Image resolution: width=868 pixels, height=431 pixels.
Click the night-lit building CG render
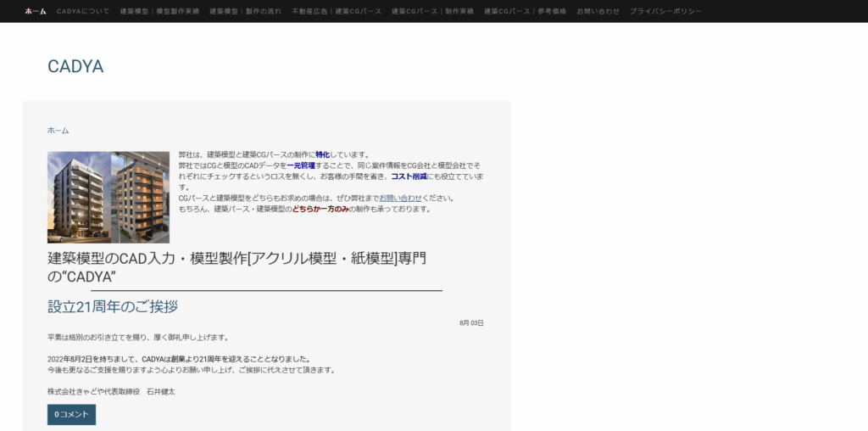[140, 197]
